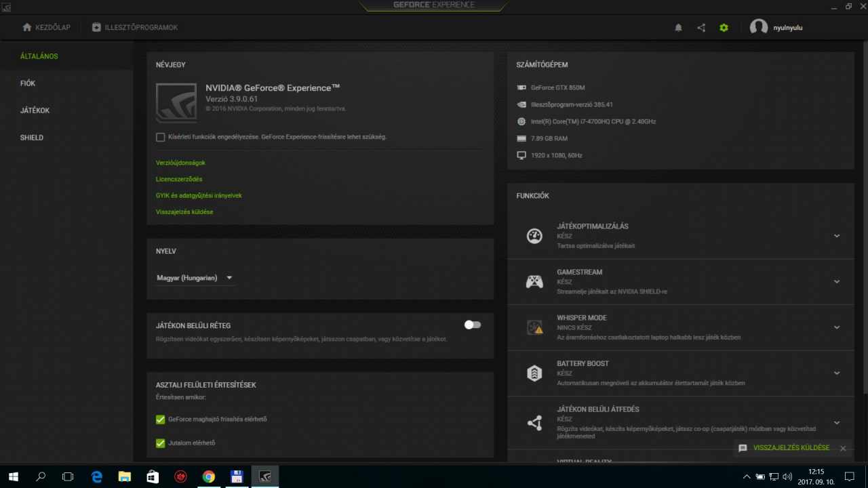Expand Játékon belüli átfedés row chevron
This screenshot has height=488, width=868.
(x=837, y=423)
